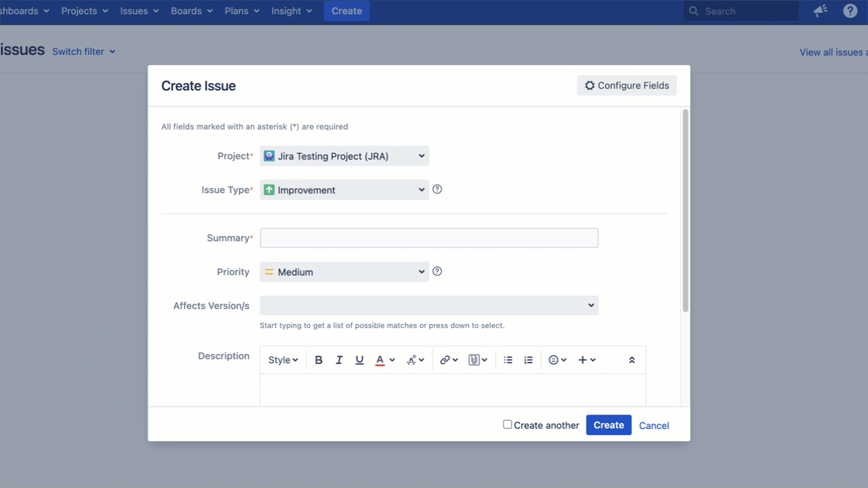The image size is (868, 488).
Task: Open the plus Insert menu in the editor
Action: point(587,360)
